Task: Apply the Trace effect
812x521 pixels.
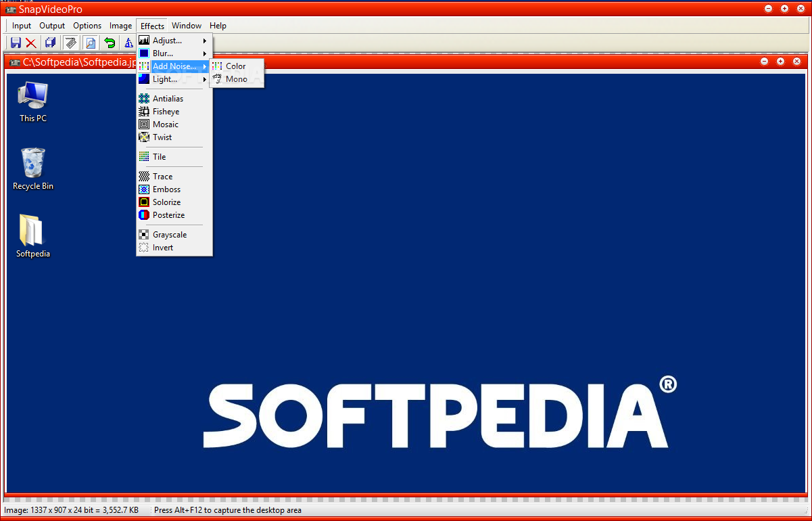Action: coord(174,177)
